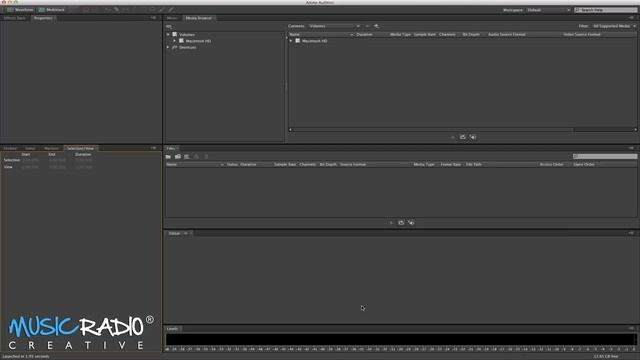
Task: Open the Editor panel options menu icon
Action: [x=631, y=233]
